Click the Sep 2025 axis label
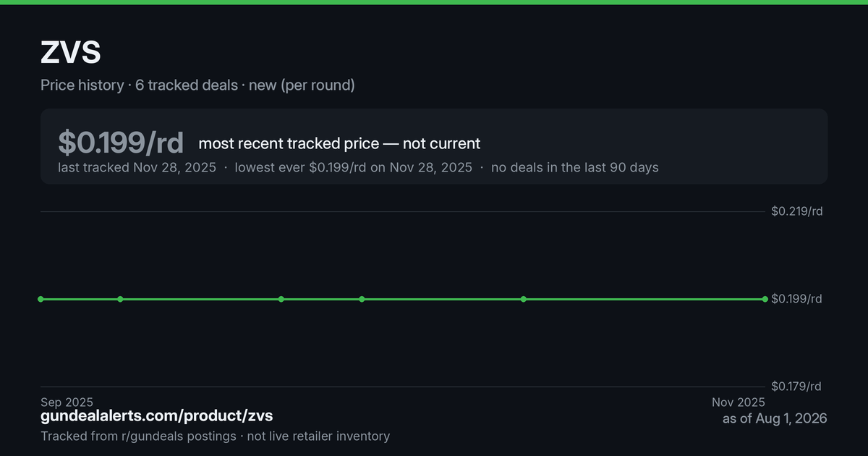The width and height of the screenshot is (868, 456). pos(67,402)
